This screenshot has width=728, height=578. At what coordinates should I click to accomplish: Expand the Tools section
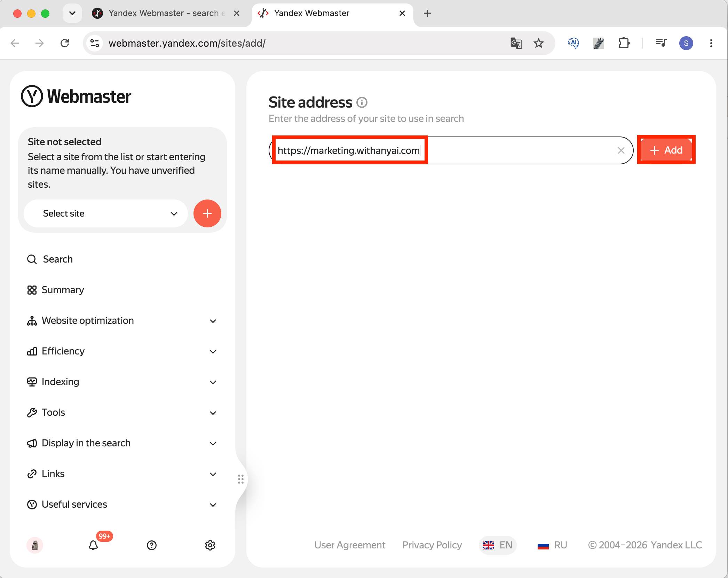[x=122, y=412]
